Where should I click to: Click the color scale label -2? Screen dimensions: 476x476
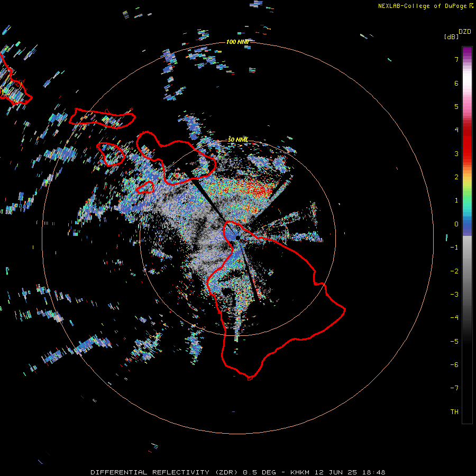click(x=454, y=271)
